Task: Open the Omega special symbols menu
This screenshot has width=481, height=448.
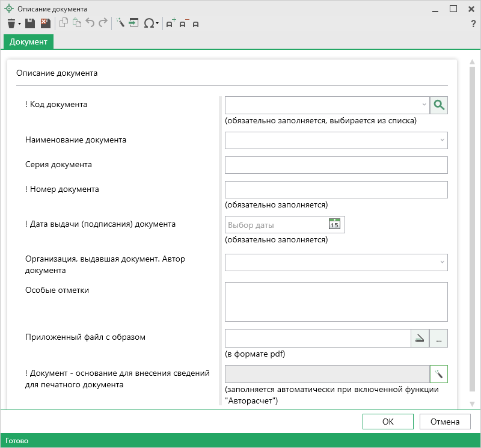Action: tap(150, 23)
